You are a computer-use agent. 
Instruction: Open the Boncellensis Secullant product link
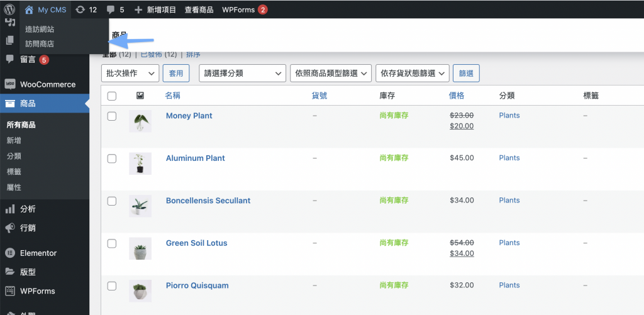(x=208, y=201)
